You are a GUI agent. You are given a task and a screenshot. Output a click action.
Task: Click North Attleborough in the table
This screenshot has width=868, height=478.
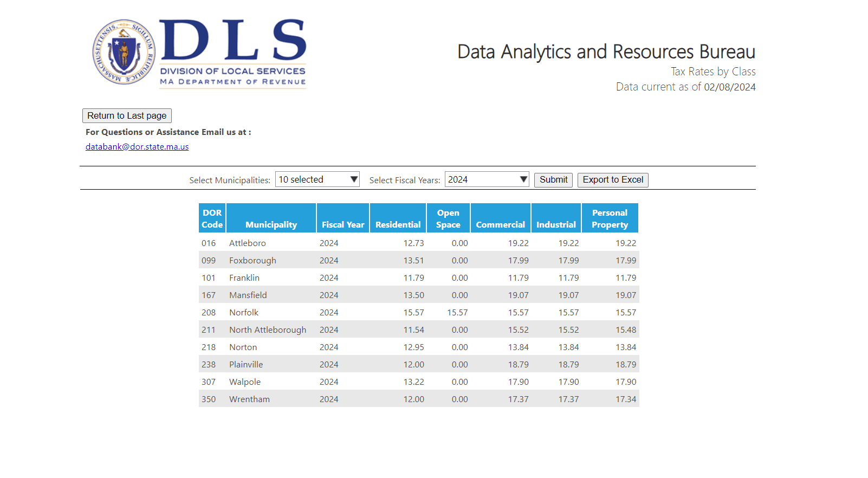click(268, 330)
